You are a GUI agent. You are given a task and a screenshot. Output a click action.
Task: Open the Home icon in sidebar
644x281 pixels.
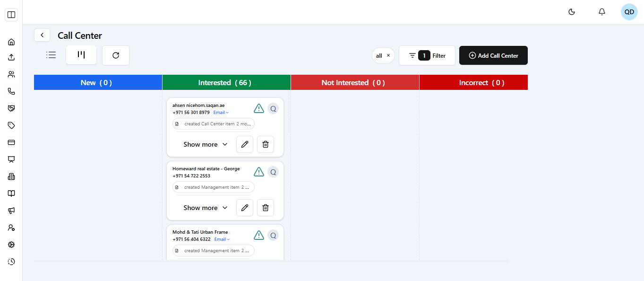11,42
